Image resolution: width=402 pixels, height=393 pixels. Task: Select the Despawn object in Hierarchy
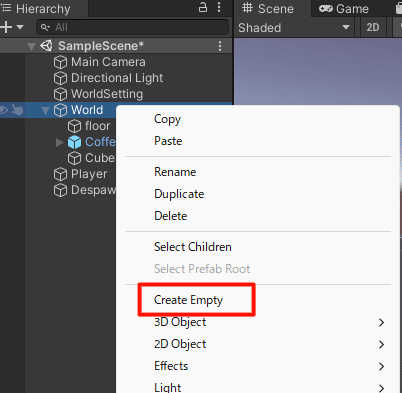coord(93,190)
